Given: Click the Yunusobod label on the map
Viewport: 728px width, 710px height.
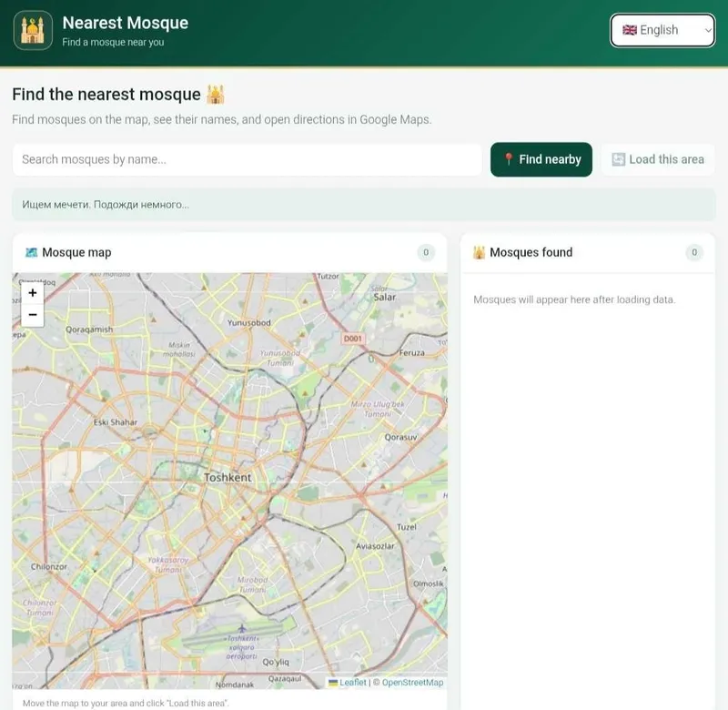Looking at the screenshot, I should tap(248, 323).
